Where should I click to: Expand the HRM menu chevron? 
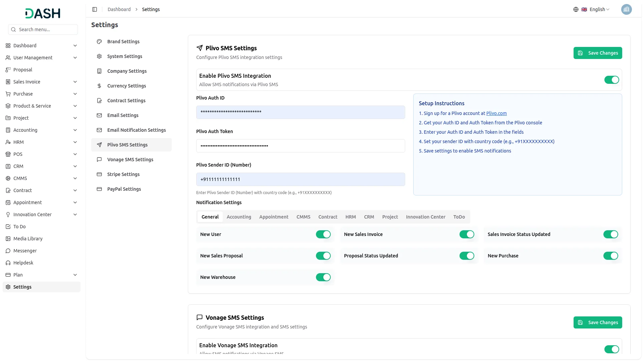(75, 142)
